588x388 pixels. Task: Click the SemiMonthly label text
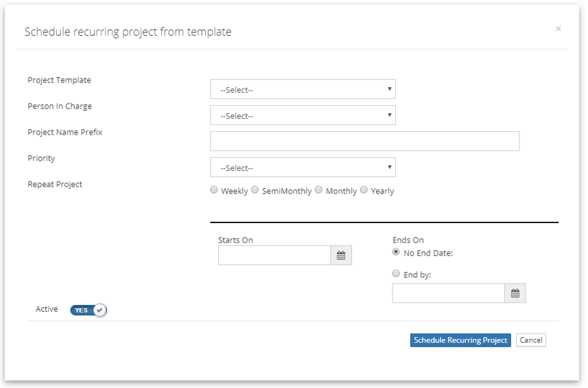pos(287,191)
